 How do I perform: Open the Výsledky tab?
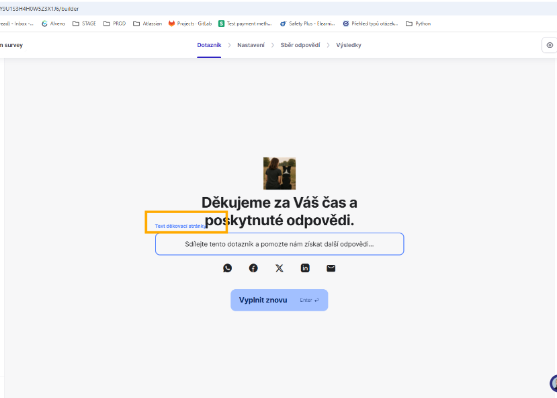click(x=348, y=45)
